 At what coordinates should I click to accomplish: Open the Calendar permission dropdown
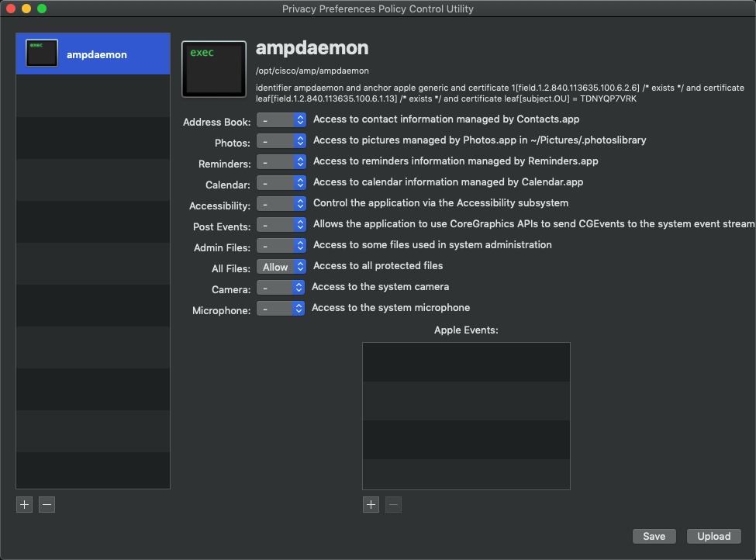pos(281,183)
